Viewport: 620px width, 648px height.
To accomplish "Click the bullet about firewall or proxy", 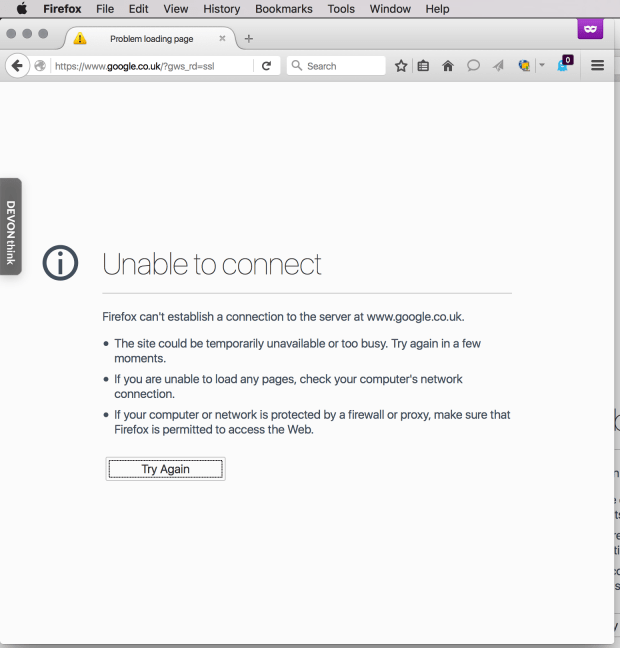I will pos(312,422).
